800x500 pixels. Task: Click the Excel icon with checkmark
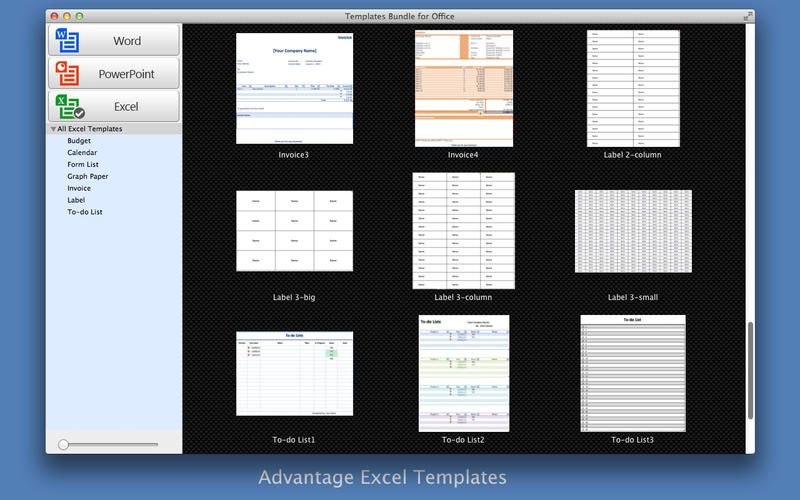click(x=68, y=106)
